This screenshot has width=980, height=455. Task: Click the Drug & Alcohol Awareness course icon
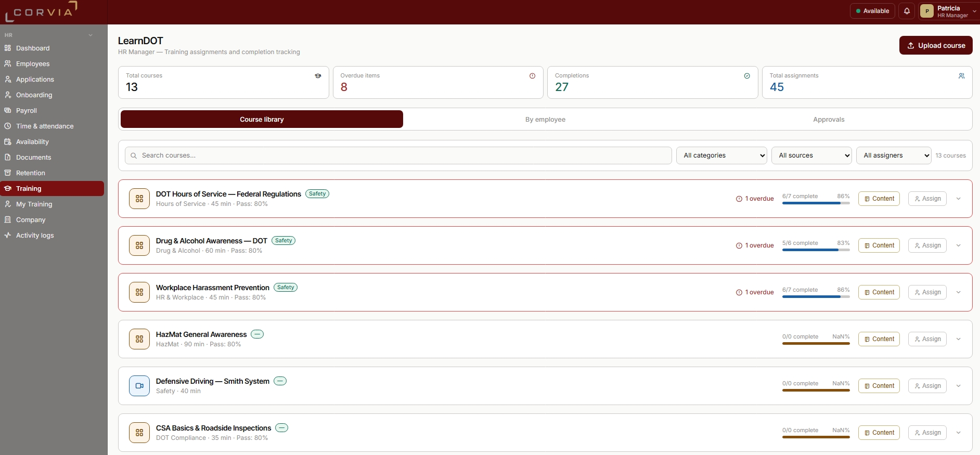tap(139, 245)
